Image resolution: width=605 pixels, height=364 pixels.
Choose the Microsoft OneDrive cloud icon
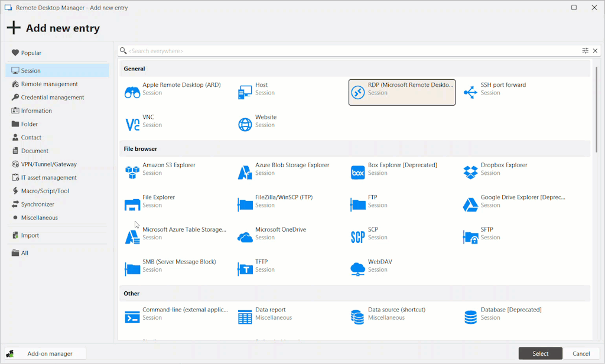[x=245, y=237]
